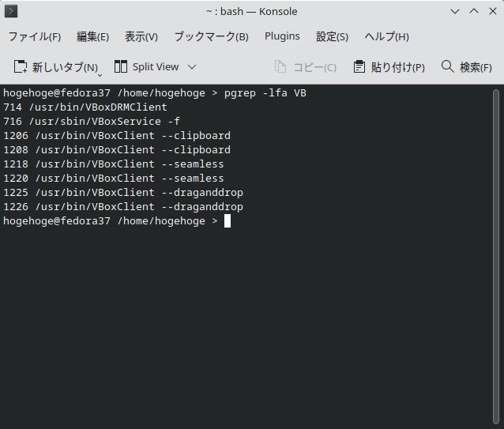504x429 pixels.
Task: Click the 検索(F) button label
Action: [x=476, y=67]
